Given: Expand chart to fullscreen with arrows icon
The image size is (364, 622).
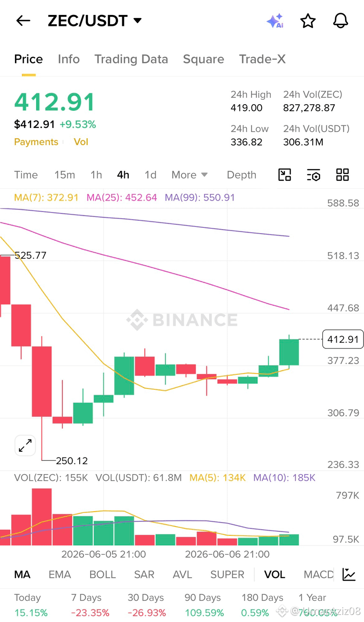Looking at the screenshot, I should (x=25, y=446).
